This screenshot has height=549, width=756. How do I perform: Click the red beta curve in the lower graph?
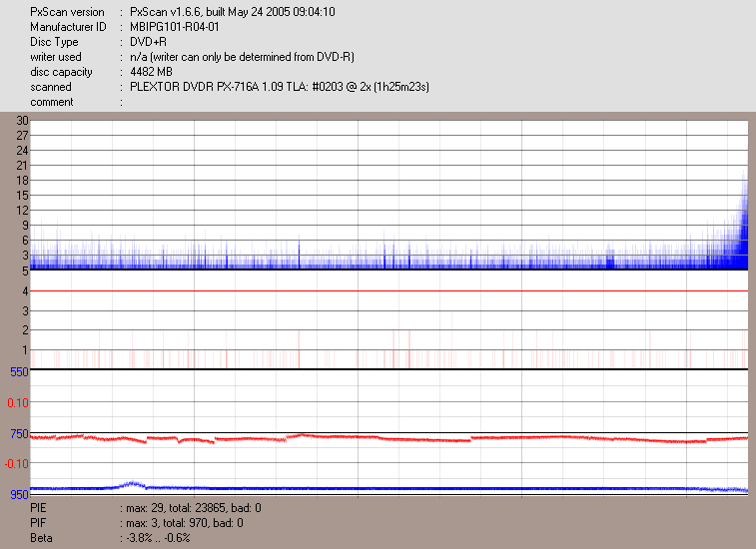388,438
